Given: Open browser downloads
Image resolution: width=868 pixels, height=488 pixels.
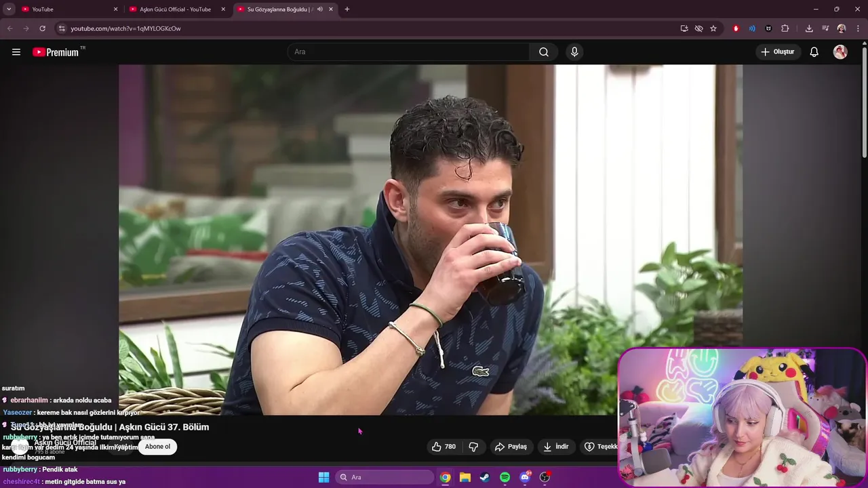Looking at the screenshot, I should pyautogui.click(x=809, y=28).
